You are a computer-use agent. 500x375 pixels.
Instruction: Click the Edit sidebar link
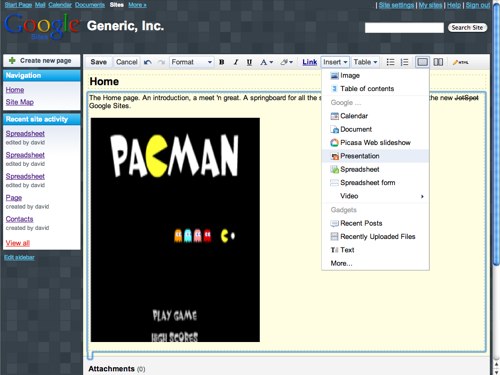pos(19,257)
